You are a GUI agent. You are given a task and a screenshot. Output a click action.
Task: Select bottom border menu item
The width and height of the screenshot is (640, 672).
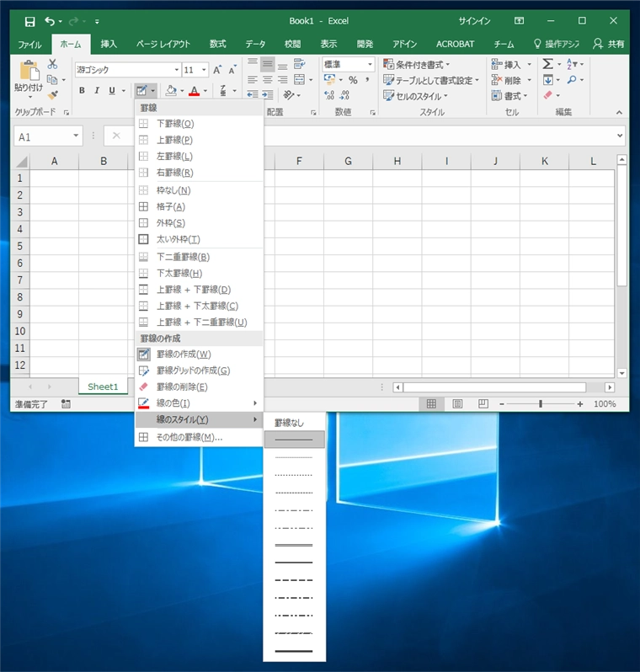pyautogui.click(x=199, y=124)
